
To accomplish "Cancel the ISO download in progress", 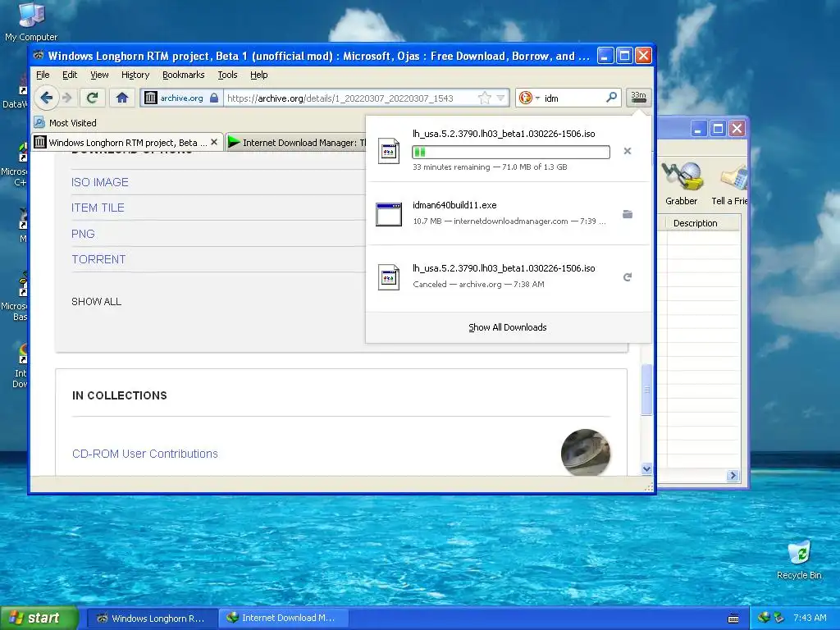I will point(628,152).
